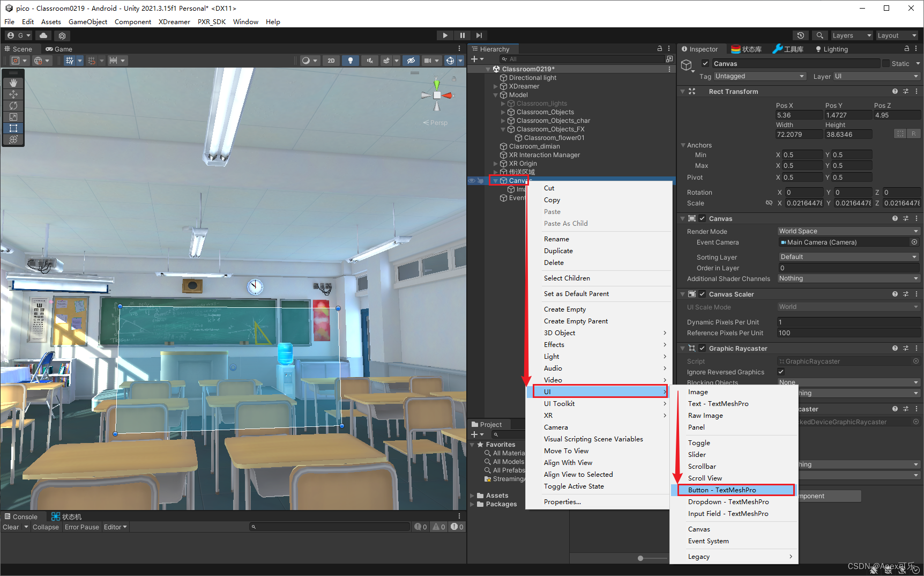Adjust the Project icon size slider
Image resolution: width=924 pixels, height=576 pixels.
pyautogui.click(x=640, y=558)
